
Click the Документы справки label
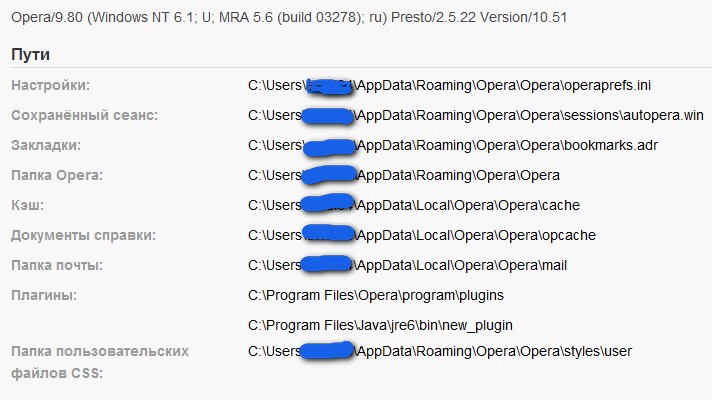point(83,235)
